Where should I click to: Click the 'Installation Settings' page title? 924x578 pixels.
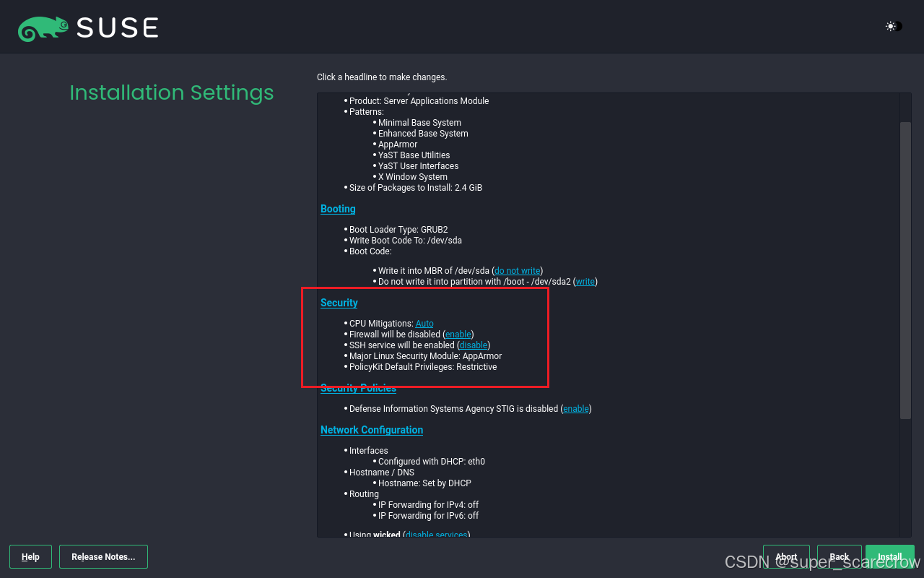pos(172,92)
